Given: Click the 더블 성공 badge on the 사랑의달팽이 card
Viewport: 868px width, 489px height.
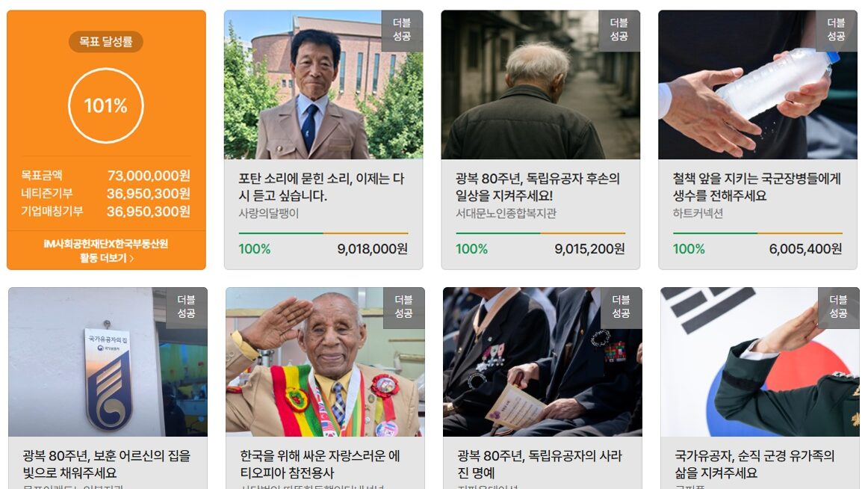Looking at the screenshot, I should tap(402, 30).
